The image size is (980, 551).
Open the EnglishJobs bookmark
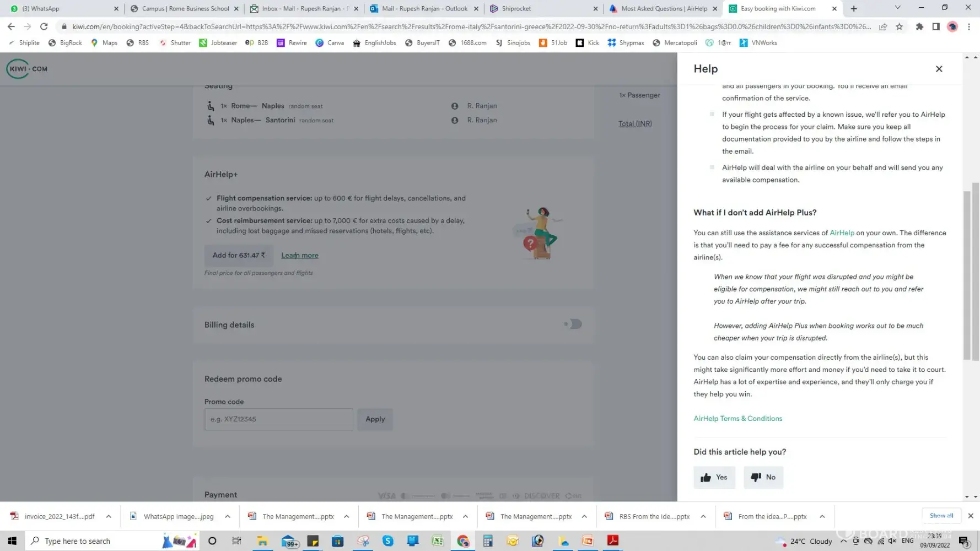pyautogui.click(x=374, y=42)
